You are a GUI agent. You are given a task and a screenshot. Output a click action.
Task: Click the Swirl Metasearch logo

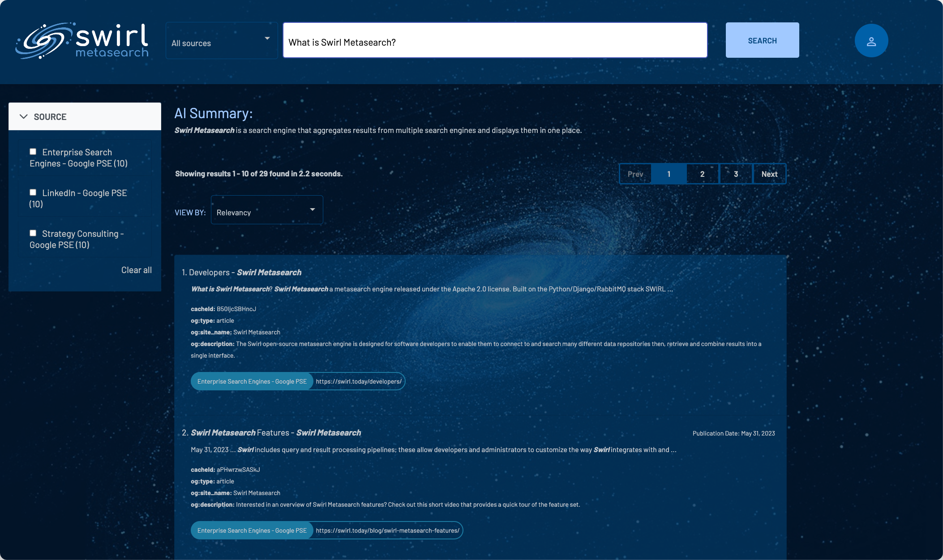point(82,40)
